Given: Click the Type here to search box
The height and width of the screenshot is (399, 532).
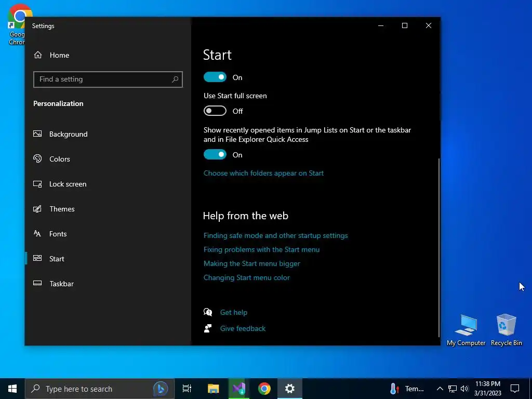Looking at the screenshot, I should (x=100, y=389).
